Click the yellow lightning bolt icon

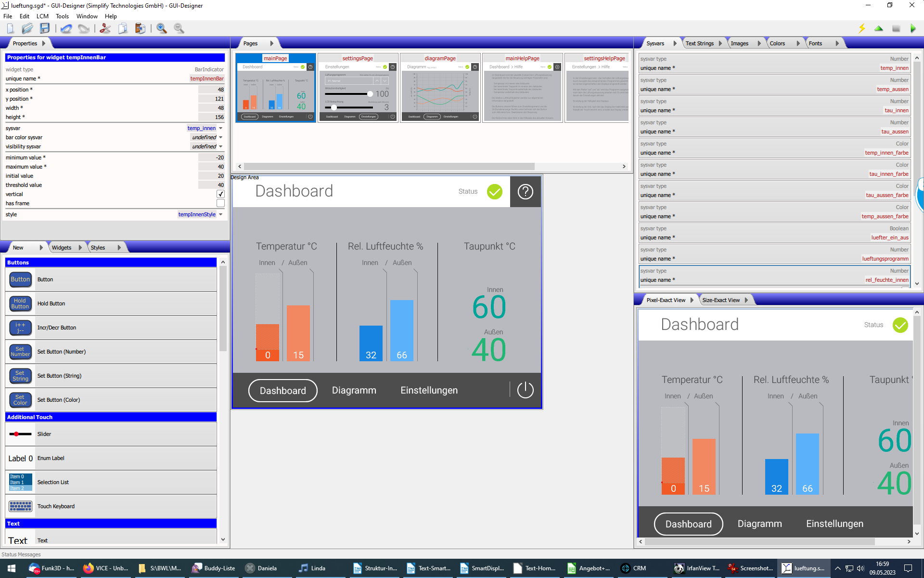861,28
